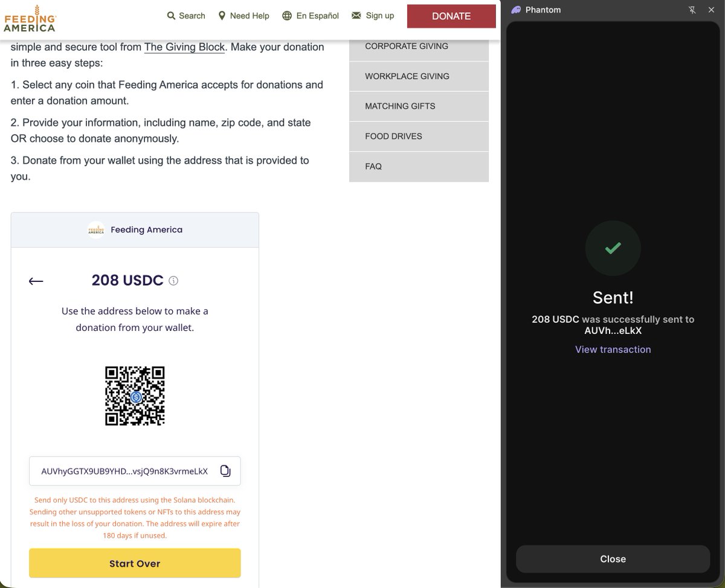Open Food Drives sidebar item
Viewport: 725px width, 588px height.
pos(419,136)
